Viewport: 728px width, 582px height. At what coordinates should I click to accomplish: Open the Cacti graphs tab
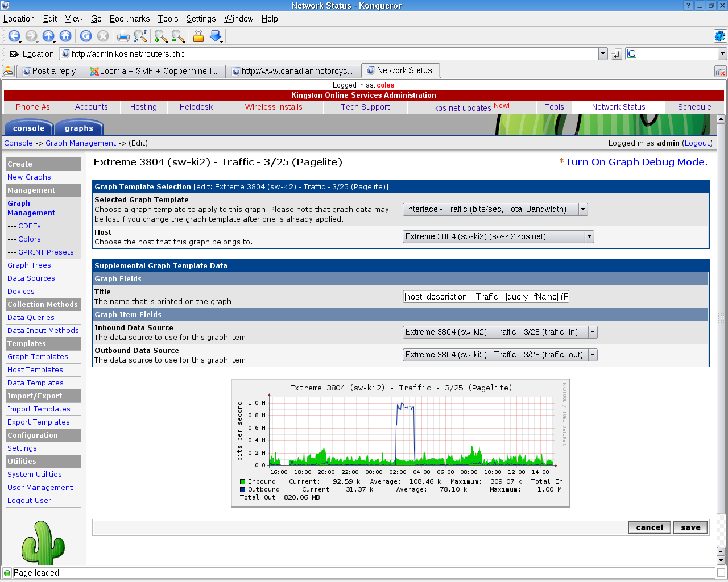coord(79,128)
